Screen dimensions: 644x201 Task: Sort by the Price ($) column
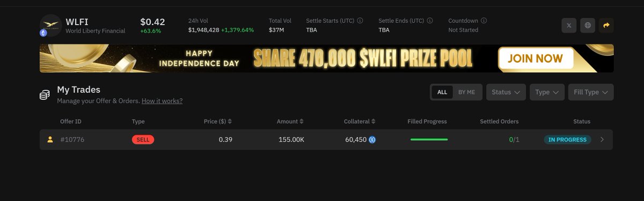[218, 121]
